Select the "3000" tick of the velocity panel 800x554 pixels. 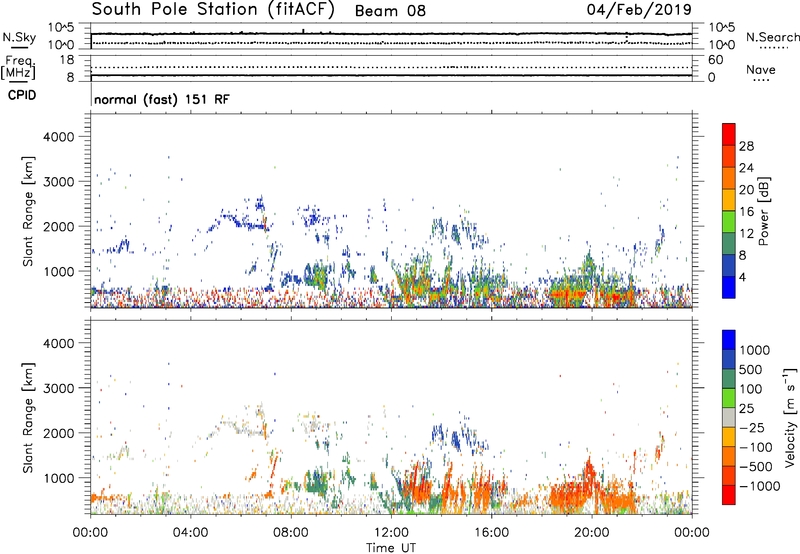[x=58, y=388]
